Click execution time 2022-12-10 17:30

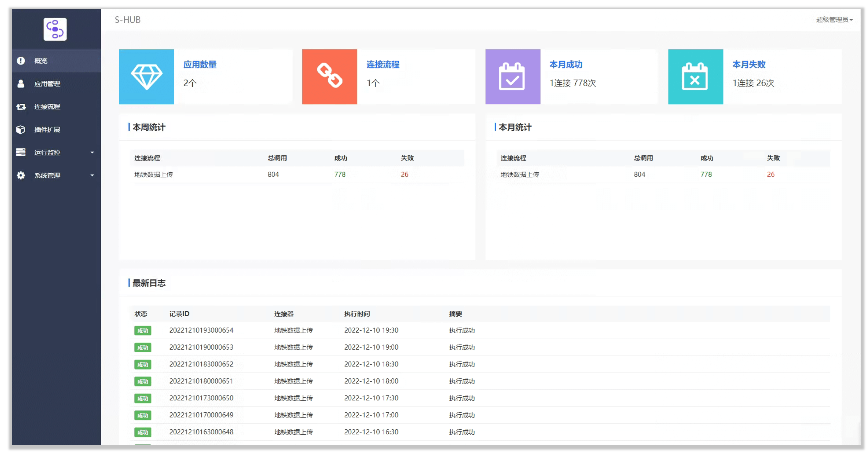371,398
